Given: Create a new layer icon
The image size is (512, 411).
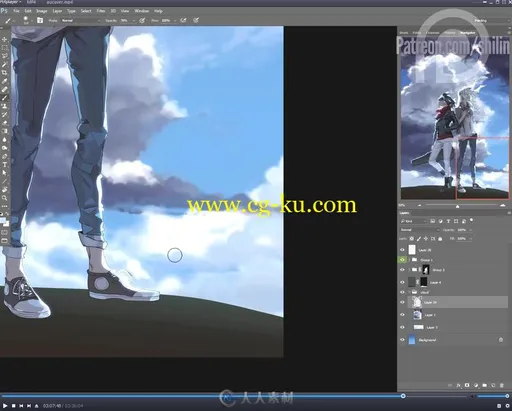Looking at the screenshot, I should click(493, 385).
